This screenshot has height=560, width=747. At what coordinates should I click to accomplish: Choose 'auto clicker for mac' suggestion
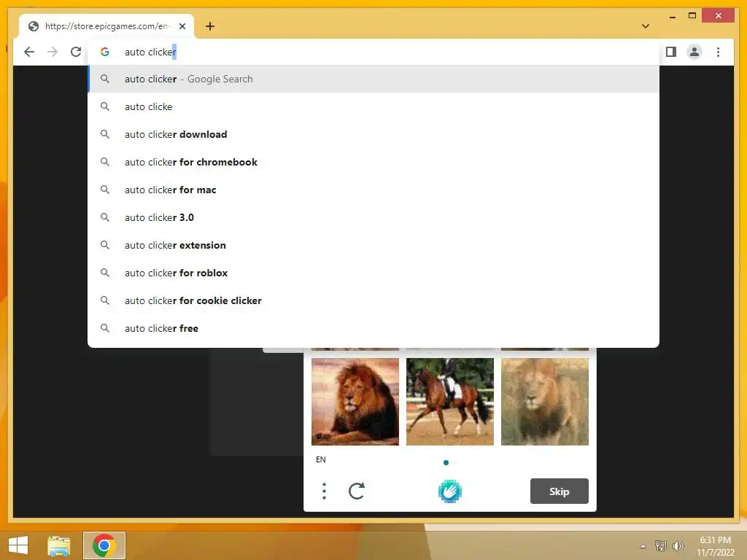tap(373, 190)
